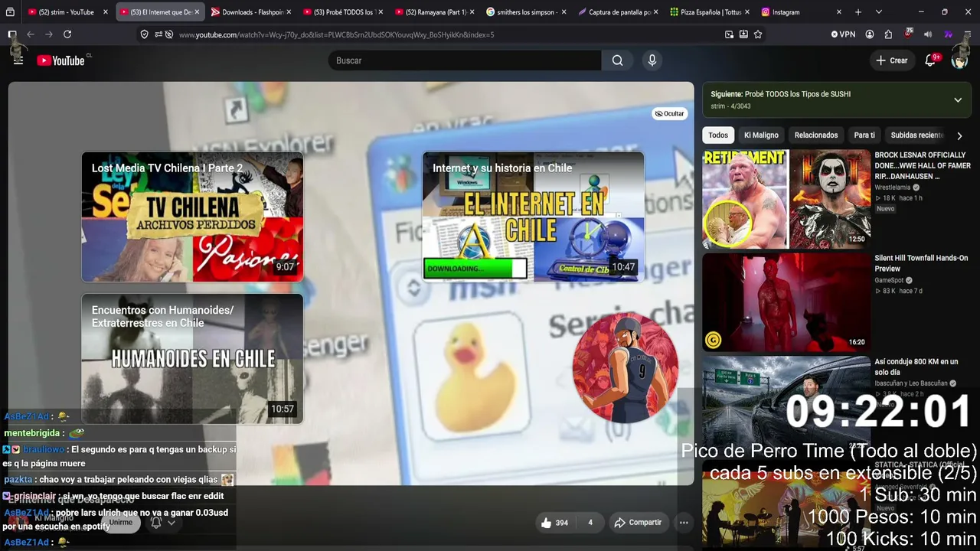Click the picture-in-picture address bar icon

click(x=729, y=34)
